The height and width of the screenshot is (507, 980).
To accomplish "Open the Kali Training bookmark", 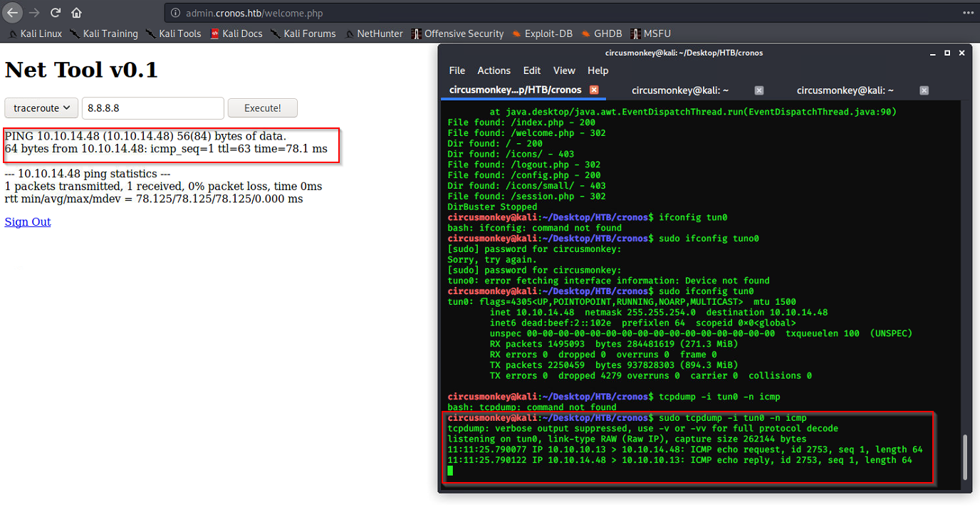I will [103, 33].
